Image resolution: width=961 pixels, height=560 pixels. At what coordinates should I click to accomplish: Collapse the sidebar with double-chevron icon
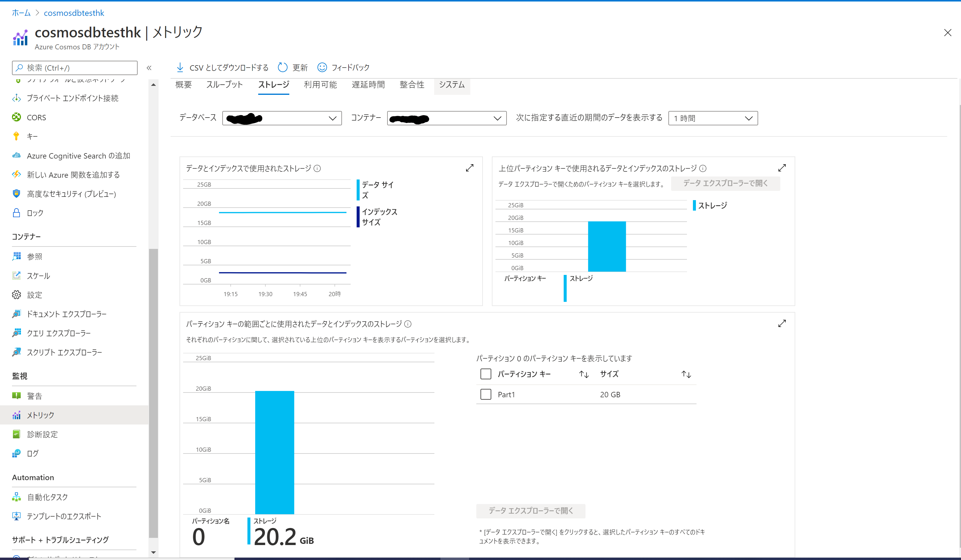149,68
